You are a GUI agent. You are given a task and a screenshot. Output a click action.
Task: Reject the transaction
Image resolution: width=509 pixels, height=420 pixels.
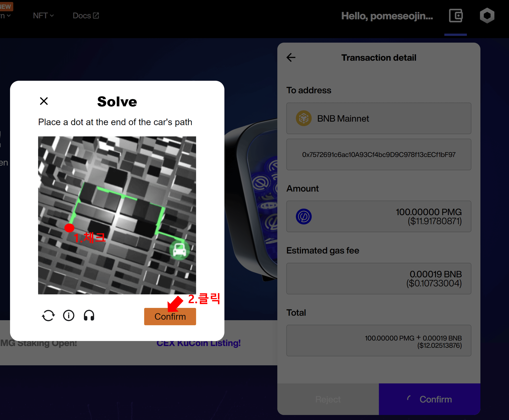coord(328,399)
